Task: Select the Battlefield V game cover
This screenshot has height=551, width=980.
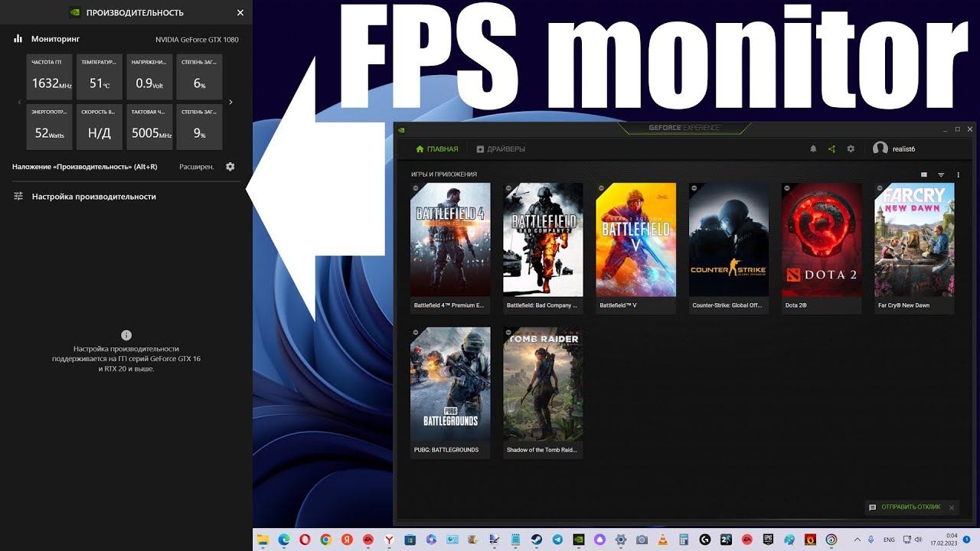Action: 635,240
